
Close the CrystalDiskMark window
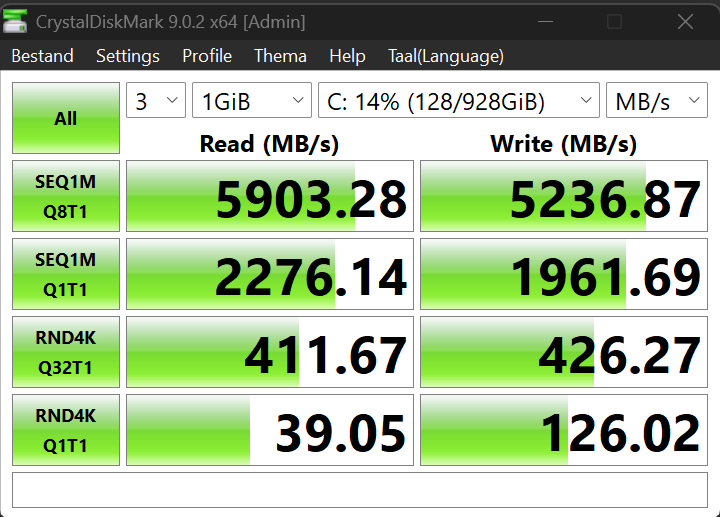coord(685,22)
